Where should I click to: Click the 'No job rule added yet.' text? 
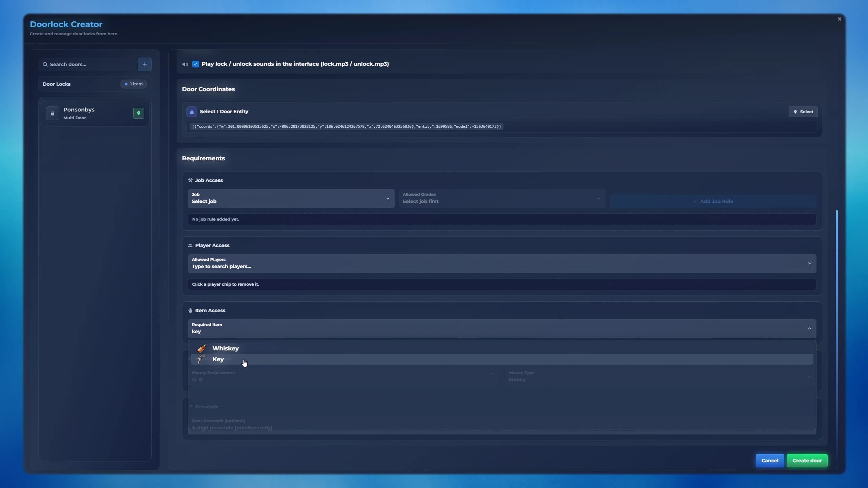(x=216, y=219)
